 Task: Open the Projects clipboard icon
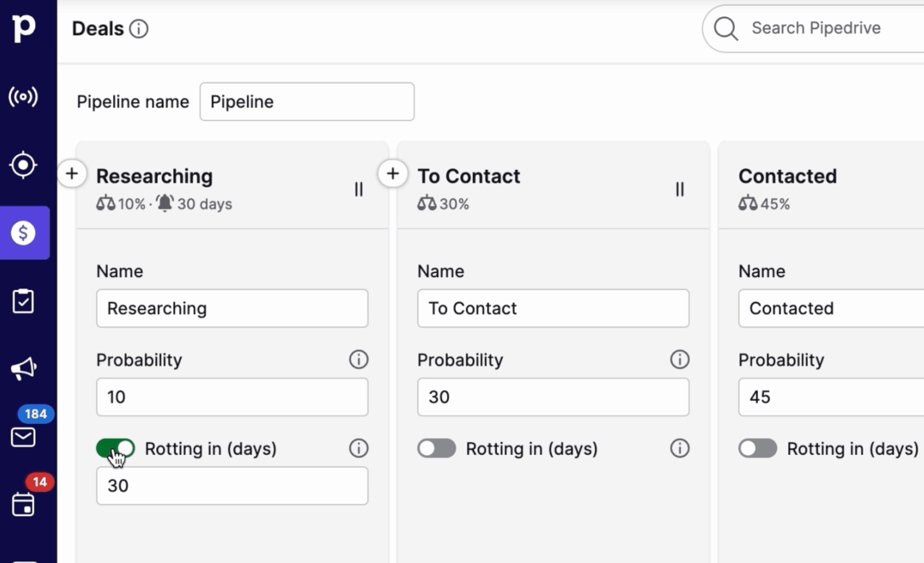tap(23, 301)
